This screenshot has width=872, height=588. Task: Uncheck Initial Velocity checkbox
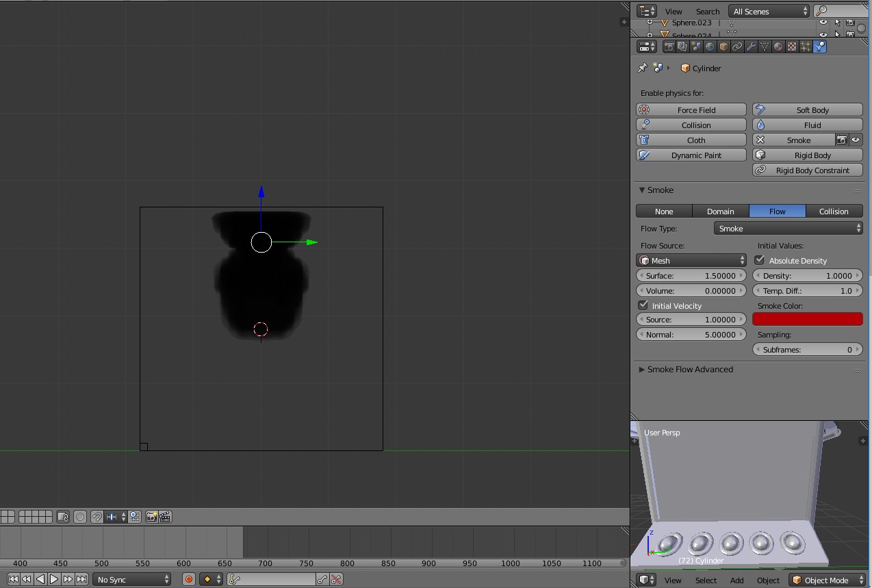(x=643, y=305)
